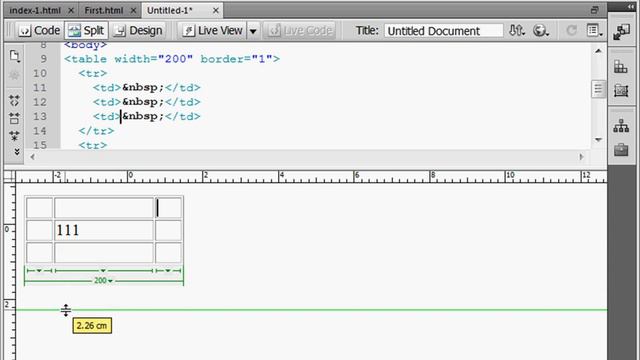Open Preview in Browser globe icon
640x360 pixels.
click(x=540, y=31)
